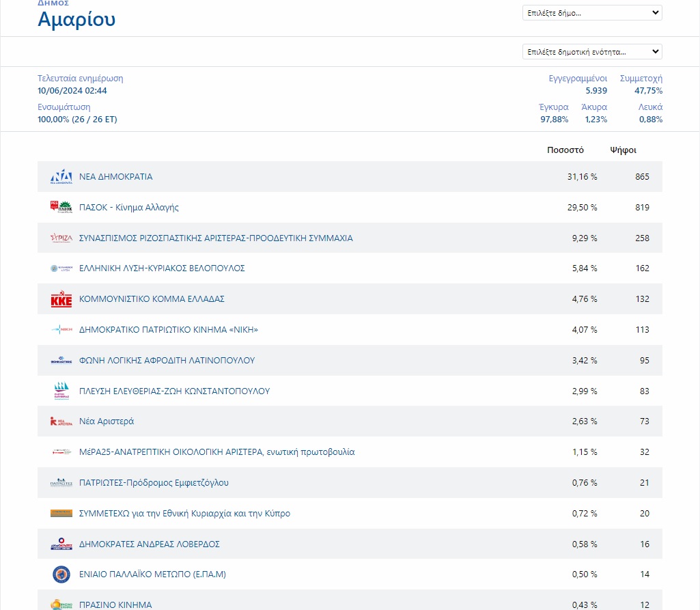Click the update timestamp 10/06/2024 02:44
This screenshot has height=610, width=700.
pos(72,91)
